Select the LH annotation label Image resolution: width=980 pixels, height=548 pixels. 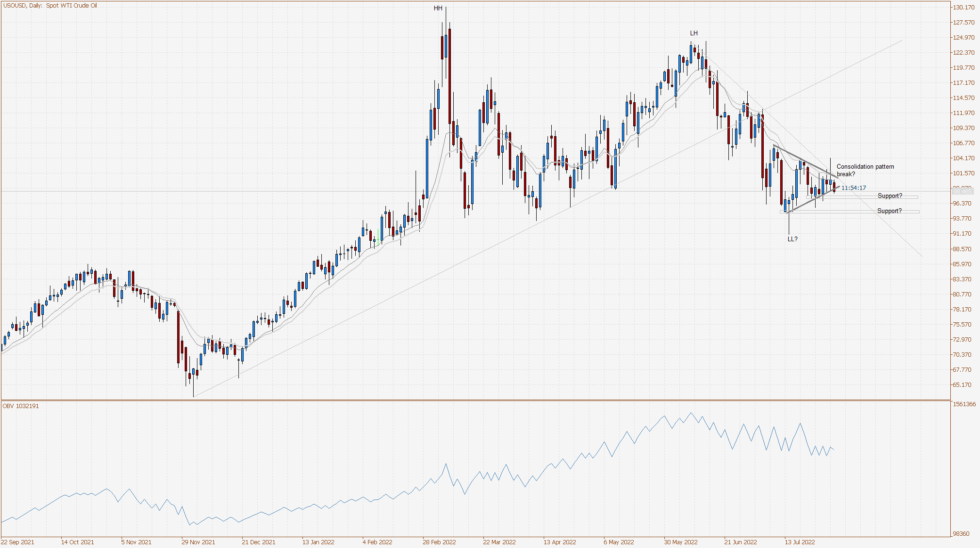694,33
